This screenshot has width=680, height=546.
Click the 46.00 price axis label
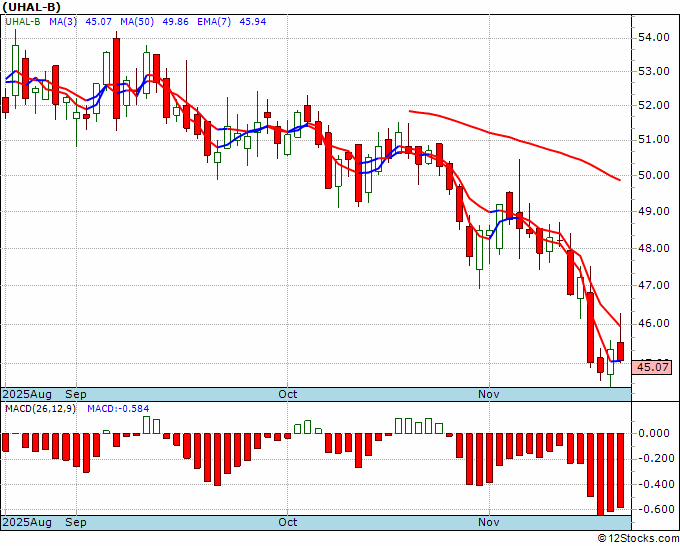pos(654,324)
